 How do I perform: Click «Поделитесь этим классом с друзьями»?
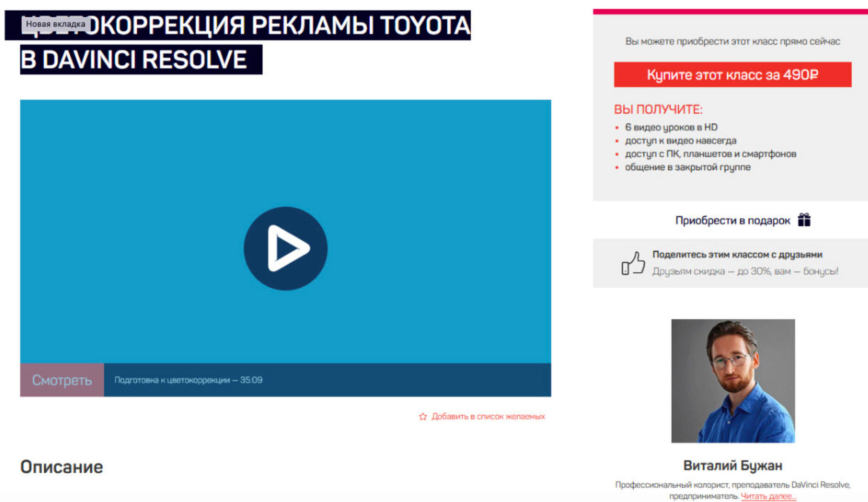738,254
